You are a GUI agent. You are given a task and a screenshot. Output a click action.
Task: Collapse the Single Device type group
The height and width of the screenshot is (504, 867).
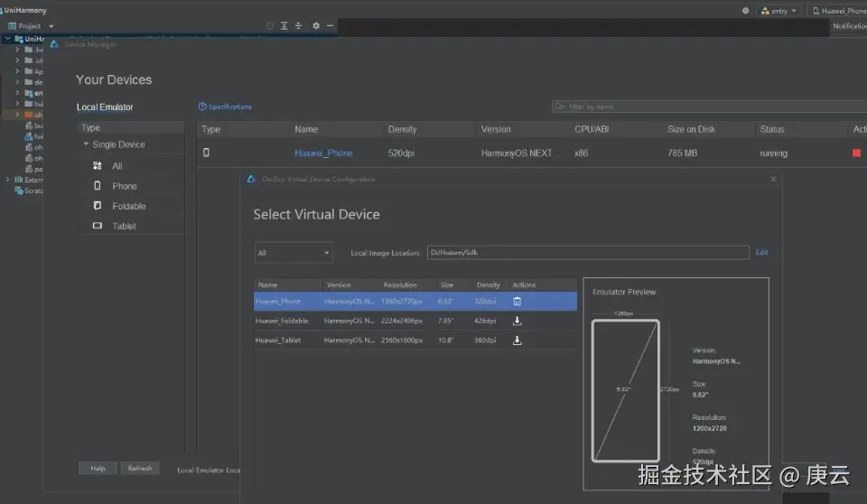pyautogui.click(x=87, y=145)
